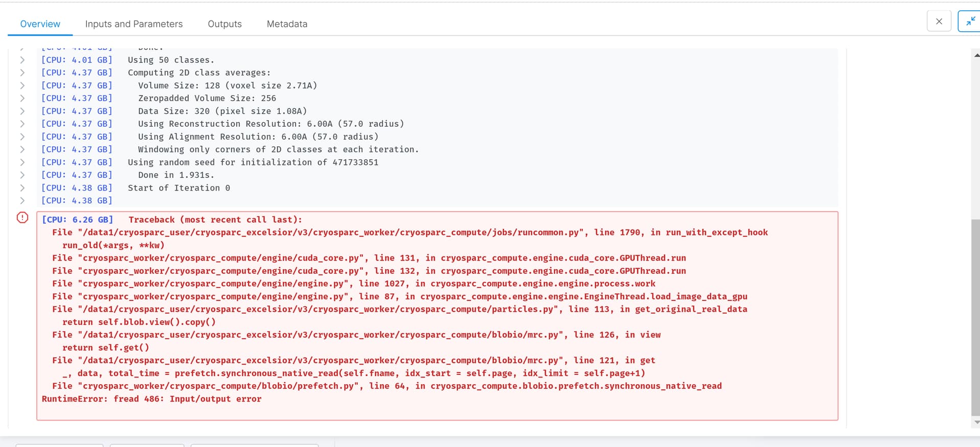The image size is (980, 447).
Task: Click the log scrollbar down arrow
Action: pos(976,422)
